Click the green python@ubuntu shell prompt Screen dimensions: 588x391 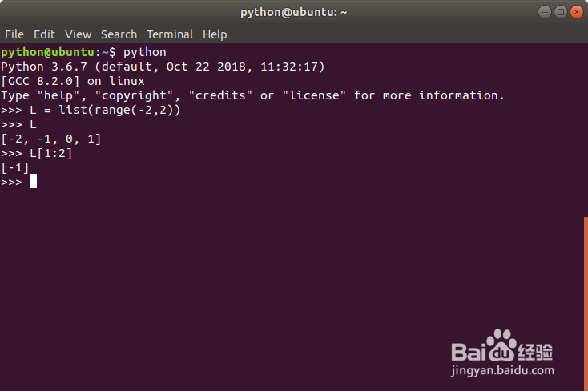(50, 52)
